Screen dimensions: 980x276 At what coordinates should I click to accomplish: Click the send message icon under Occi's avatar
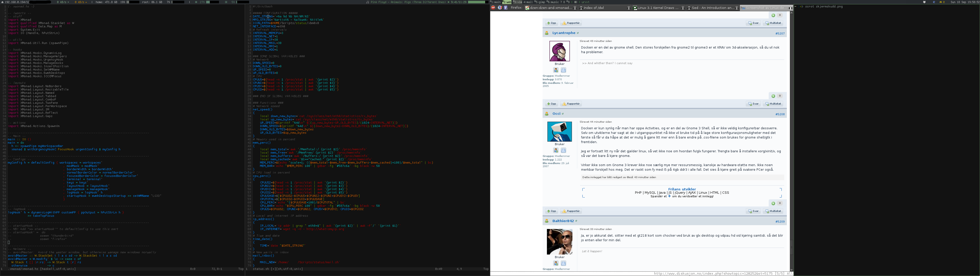(x=563, y=151)
